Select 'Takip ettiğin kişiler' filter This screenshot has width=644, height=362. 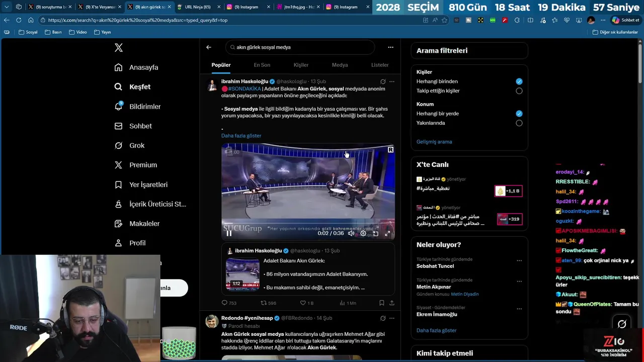[x=519, y=91]
